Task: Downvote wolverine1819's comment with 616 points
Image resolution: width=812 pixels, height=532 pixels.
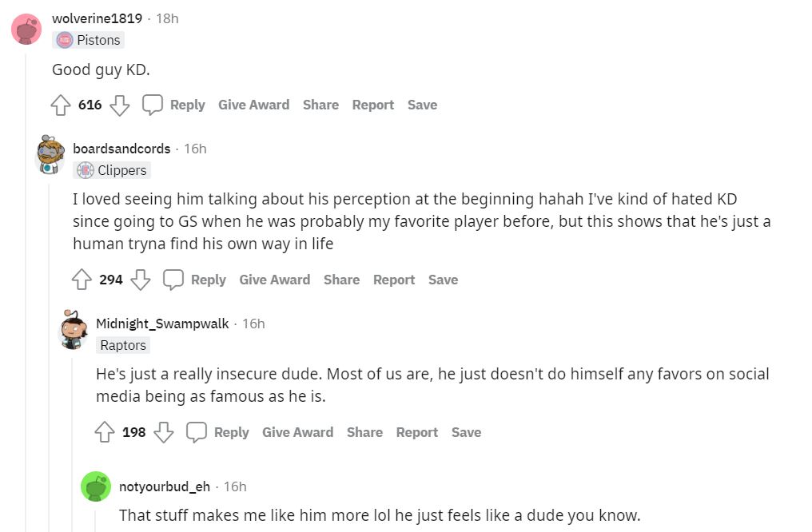Action: click(x=120, y=105)
